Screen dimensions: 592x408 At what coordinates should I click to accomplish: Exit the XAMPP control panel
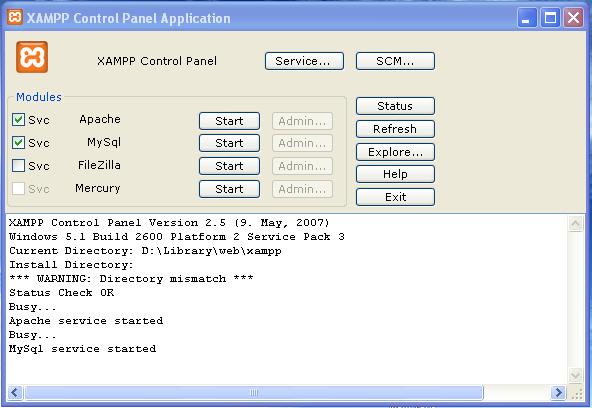[395, 197]
